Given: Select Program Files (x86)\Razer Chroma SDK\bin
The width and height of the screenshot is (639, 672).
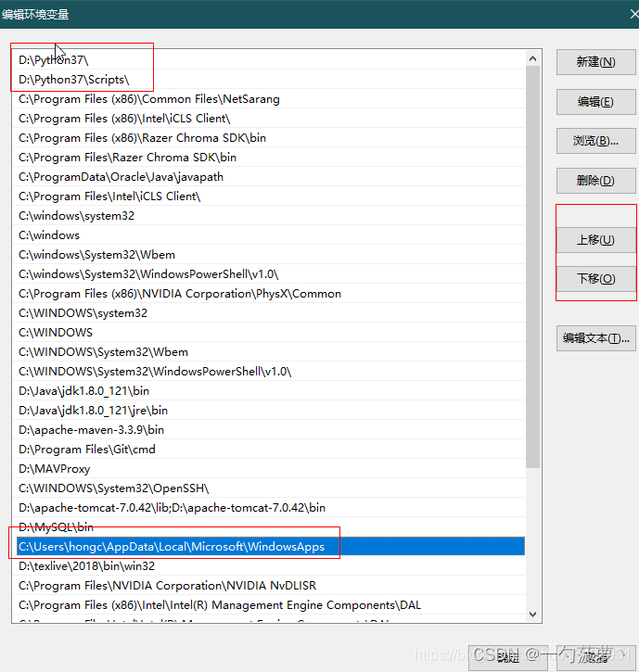Looking at the screenshot, I should pyautogui.click(x=268, y=138).
